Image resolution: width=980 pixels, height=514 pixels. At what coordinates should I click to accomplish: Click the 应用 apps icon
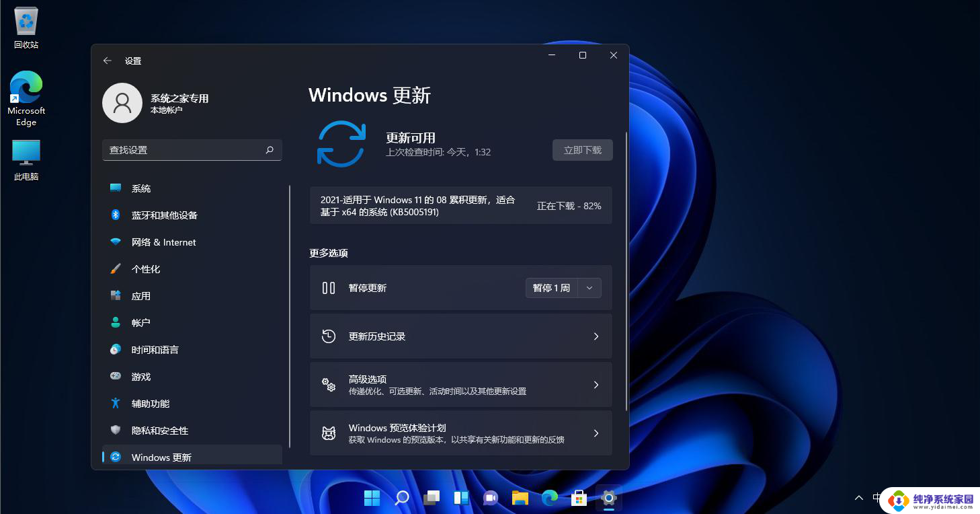[x=116, y=296]
